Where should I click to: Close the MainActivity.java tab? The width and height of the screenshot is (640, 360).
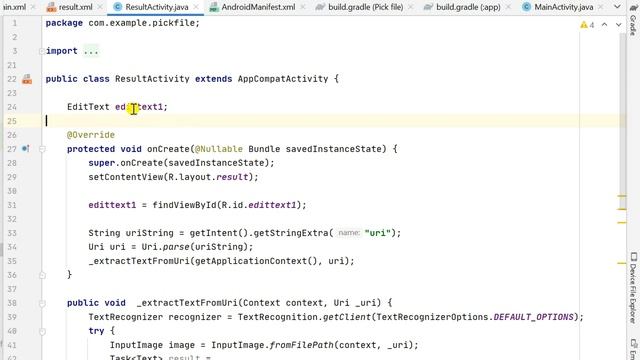click(601, 7)
